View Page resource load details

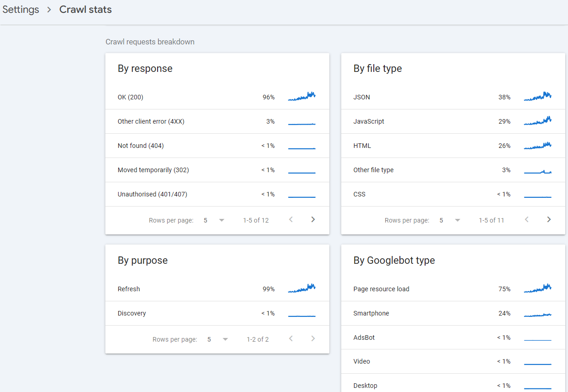point(381,289)
